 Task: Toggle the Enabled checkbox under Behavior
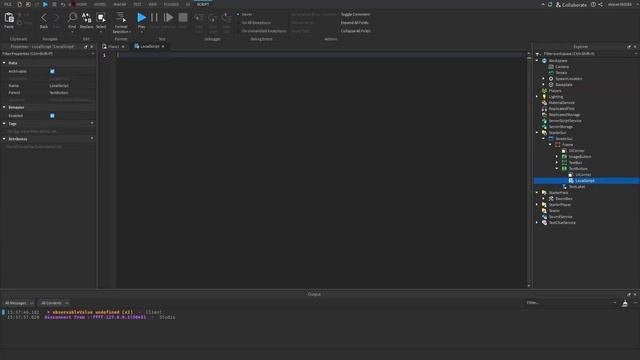(x=52, y=116)
